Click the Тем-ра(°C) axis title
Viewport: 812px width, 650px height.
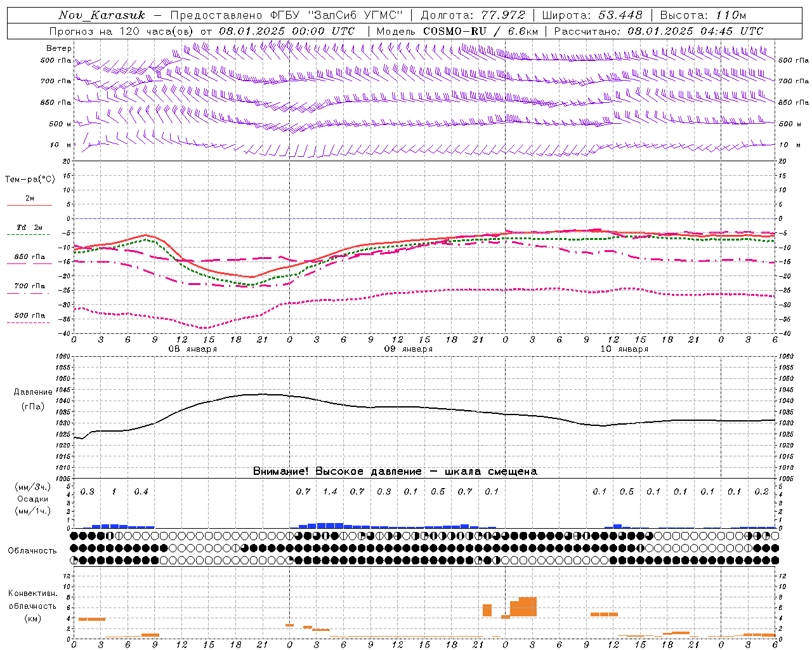pyautogui.click(x=30, y=179)
